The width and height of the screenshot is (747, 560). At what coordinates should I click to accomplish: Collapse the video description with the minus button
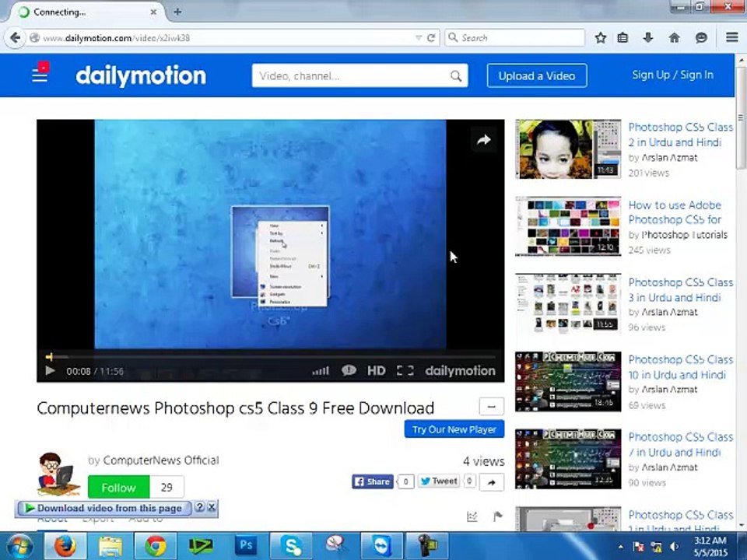[x=491, y=407]
